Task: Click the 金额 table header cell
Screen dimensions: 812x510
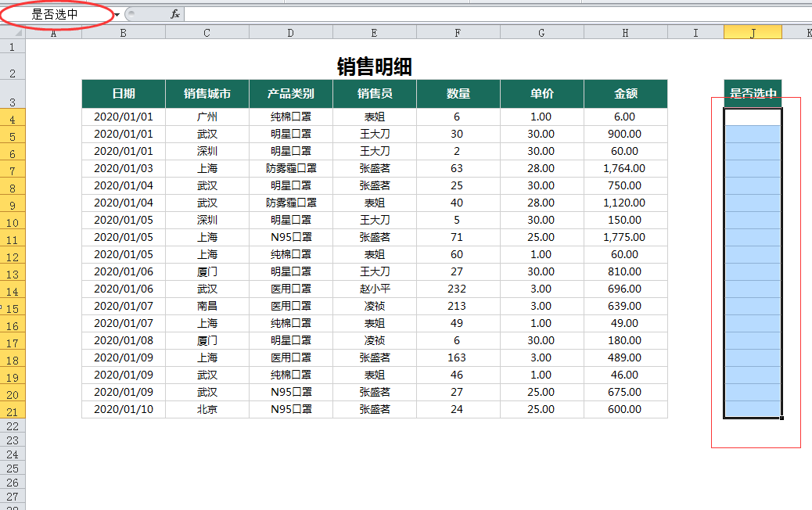Action: (x=625, y=94)
